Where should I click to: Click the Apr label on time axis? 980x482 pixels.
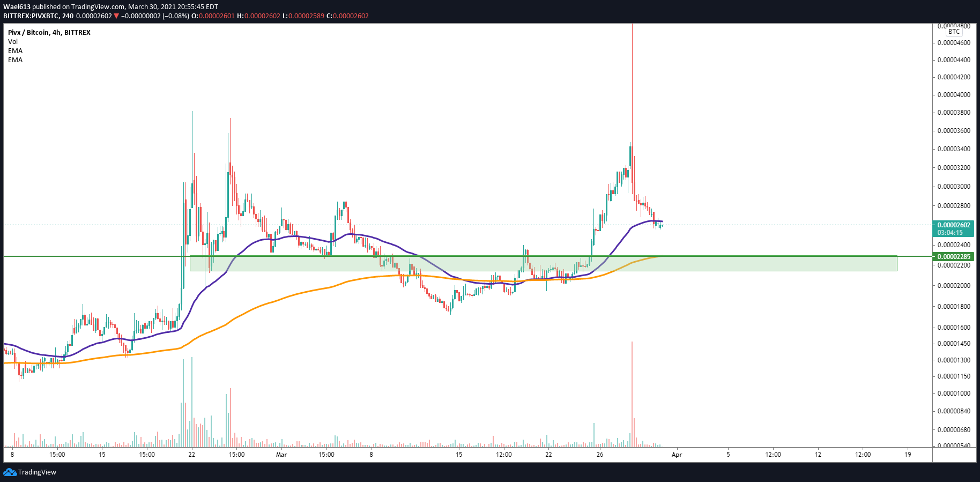click(677, 455)
